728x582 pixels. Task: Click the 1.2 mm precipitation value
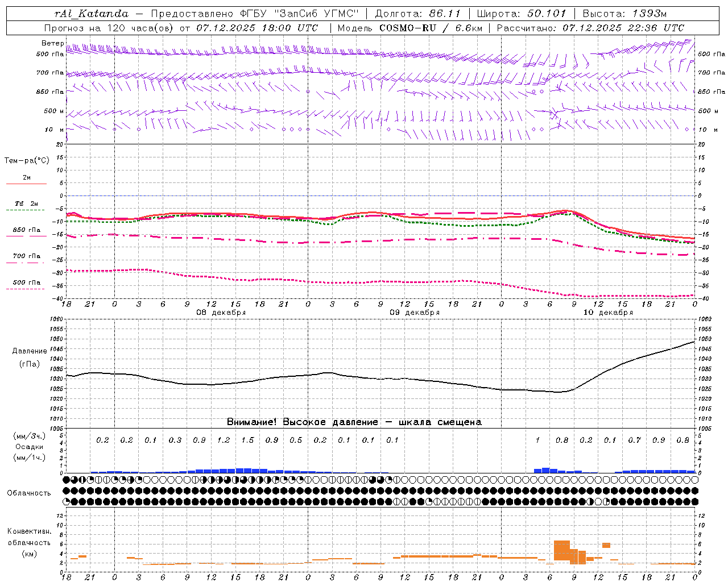224,440
